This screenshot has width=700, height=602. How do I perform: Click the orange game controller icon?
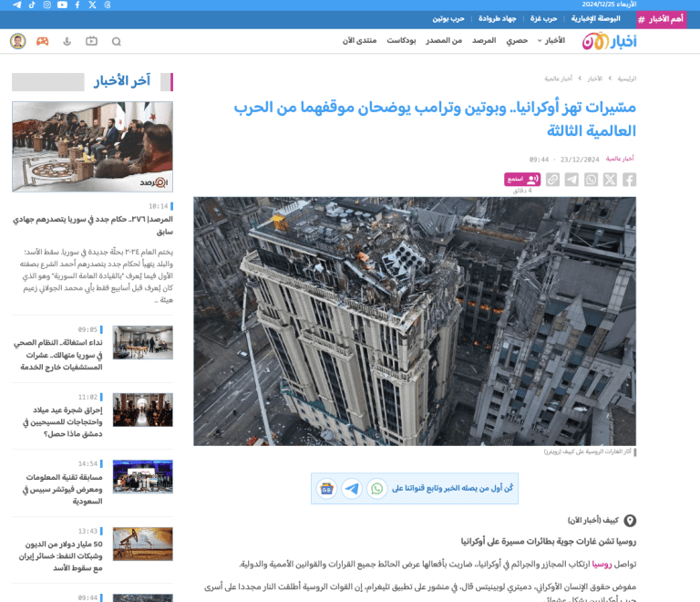coord(42,41)
